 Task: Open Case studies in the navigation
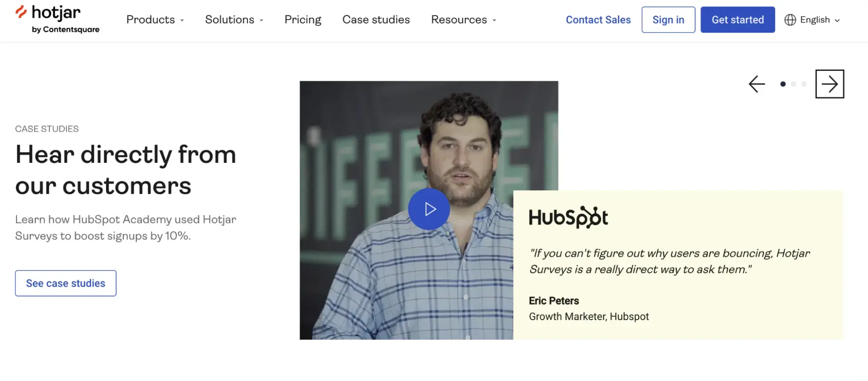tap(376, 20)
